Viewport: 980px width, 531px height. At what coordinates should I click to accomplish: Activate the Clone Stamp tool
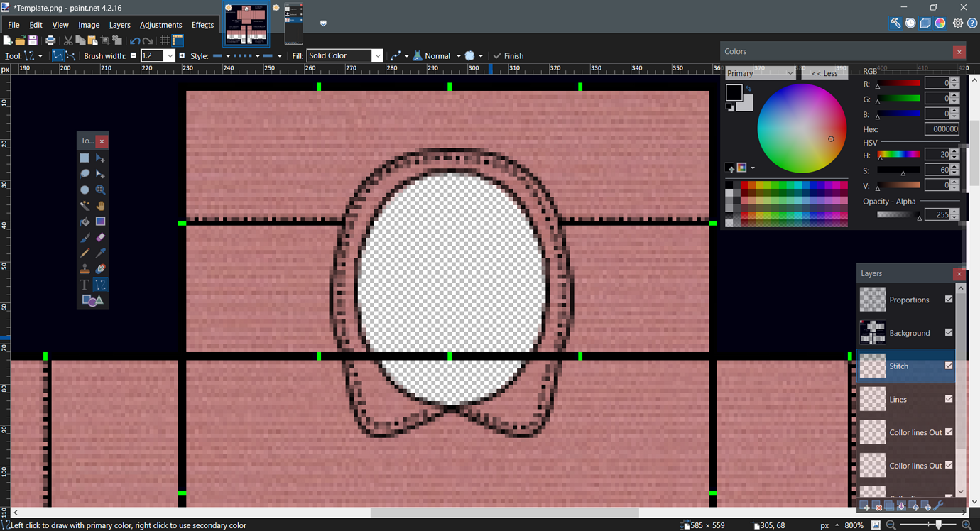tap(85, 269)
